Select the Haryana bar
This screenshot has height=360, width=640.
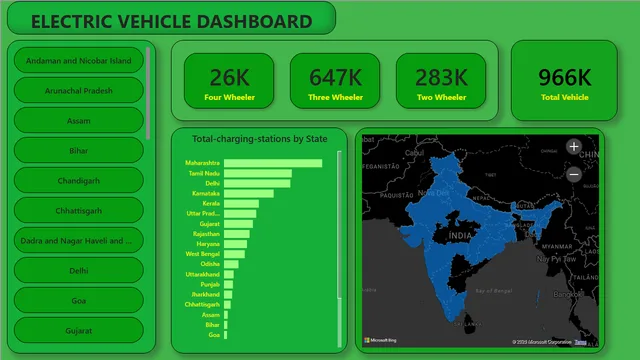point(236,244)
